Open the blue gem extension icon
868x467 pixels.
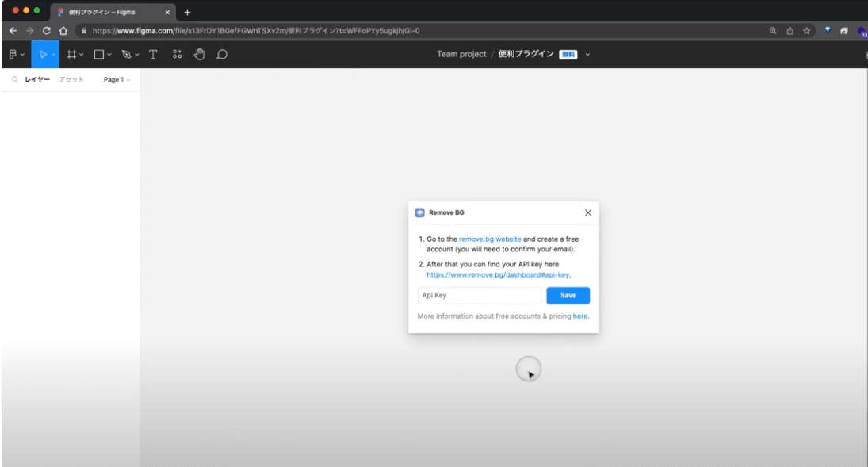(x=828, y=30)
